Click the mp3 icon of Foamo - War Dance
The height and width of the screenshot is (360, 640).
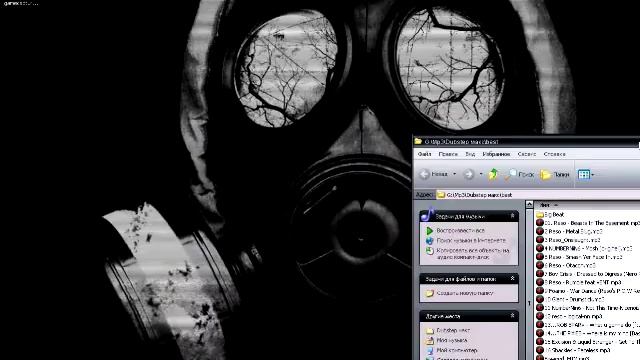pyautogui.click(x=540, y=291)
